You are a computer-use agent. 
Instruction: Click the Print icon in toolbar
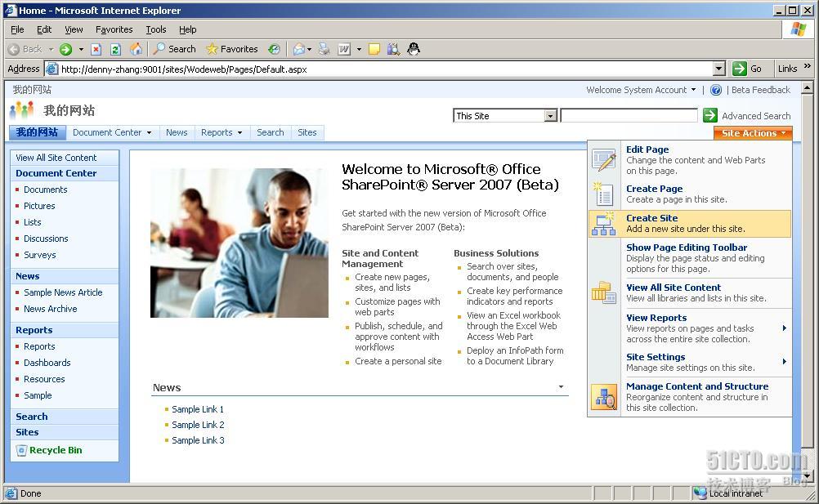(x=324, y=49)
